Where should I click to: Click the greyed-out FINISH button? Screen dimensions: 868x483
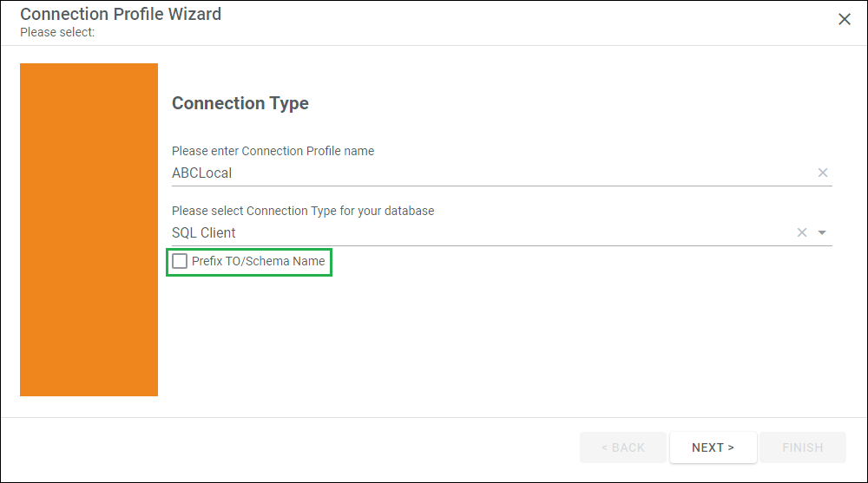click(803, 447)
